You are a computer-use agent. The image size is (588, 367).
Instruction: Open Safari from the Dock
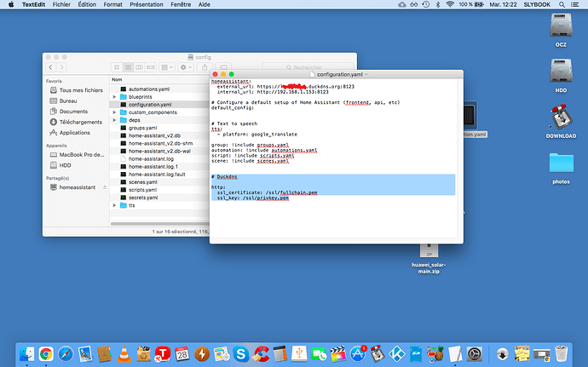coord(66,354)
